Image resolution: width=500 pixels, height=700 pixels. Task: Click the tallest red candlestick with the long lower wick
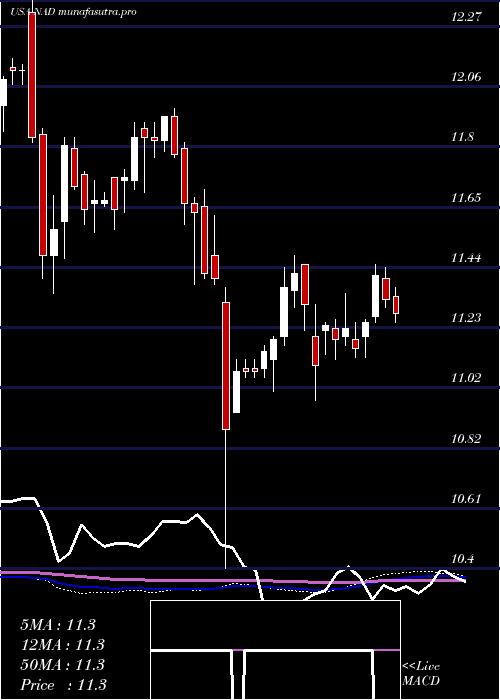(226, 366)
